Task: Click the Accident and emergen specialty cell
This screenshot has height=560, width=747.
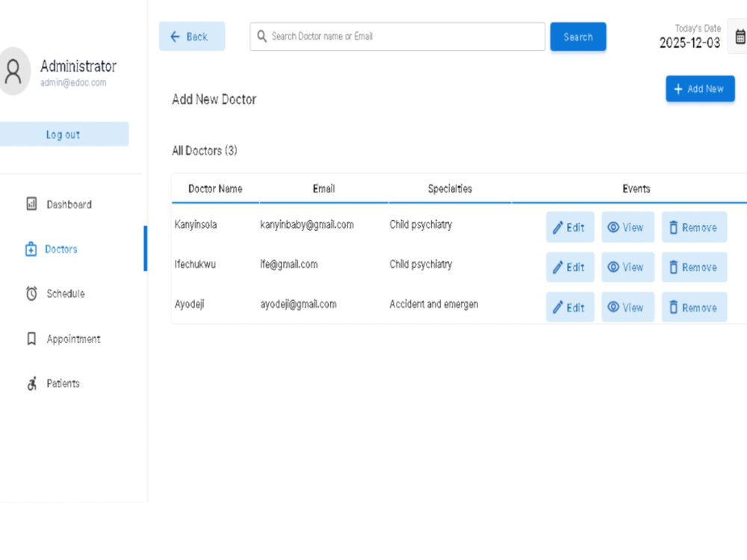Action: pos(433,304)
